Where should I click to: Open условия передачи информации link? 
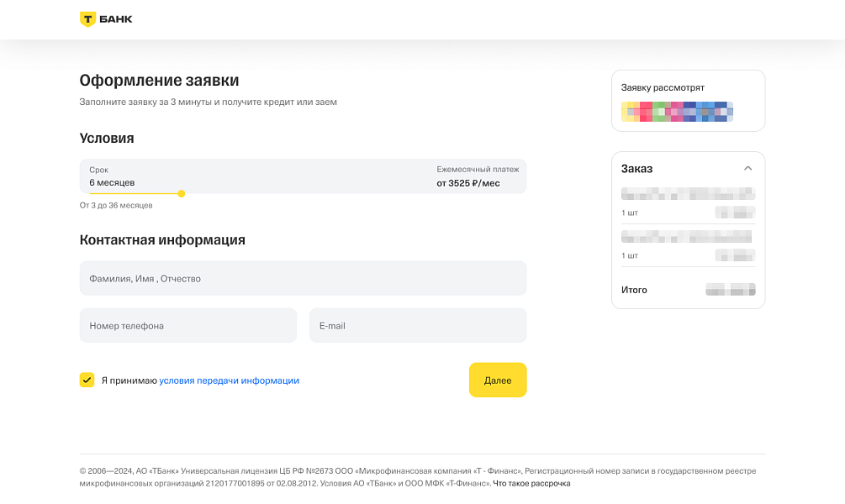click(229, 381)
